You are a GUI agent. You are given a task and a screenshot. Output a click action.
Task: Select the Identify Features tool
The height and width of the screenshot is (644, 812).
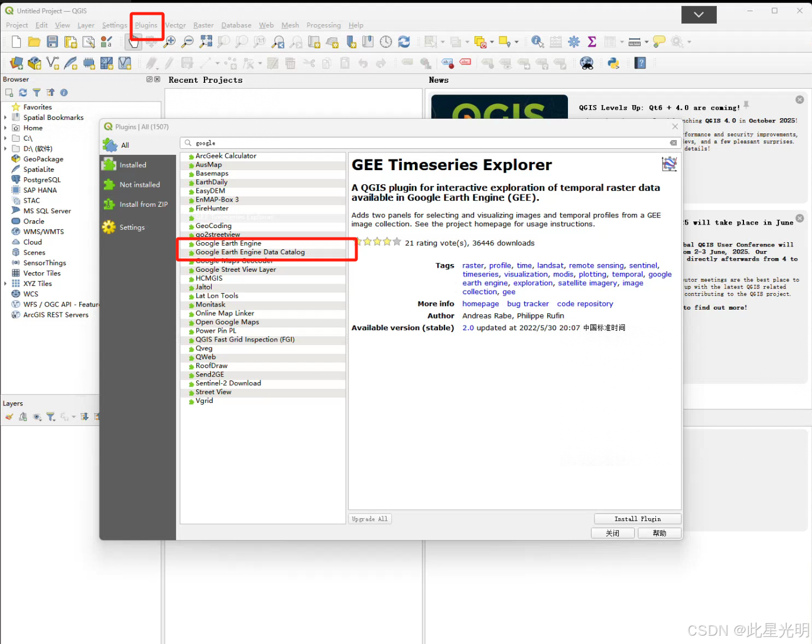coord(537,41)
